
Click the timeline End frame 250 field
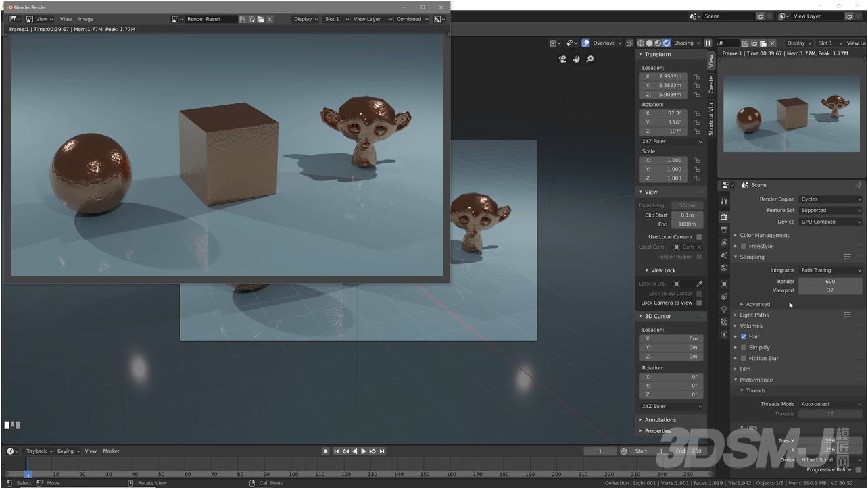(690, 451)
